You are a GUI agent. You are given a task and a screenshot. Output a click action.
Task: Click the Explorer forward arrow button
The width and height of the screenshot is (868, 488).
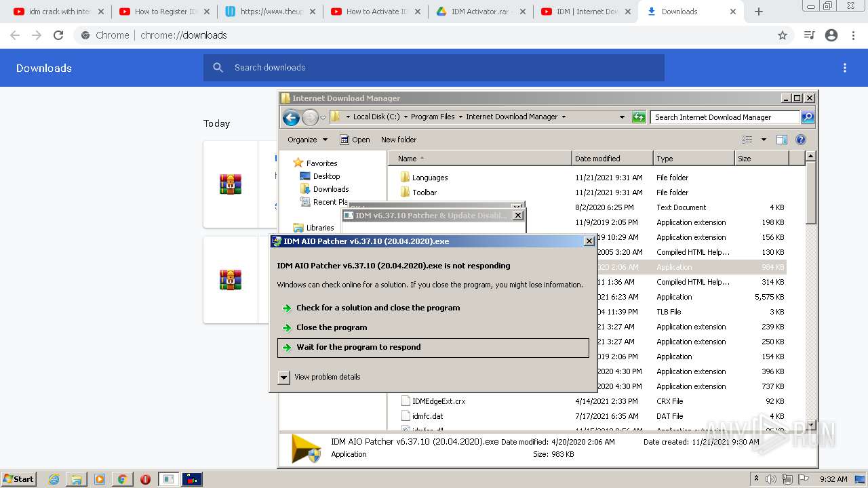click(x=310, y=117)
